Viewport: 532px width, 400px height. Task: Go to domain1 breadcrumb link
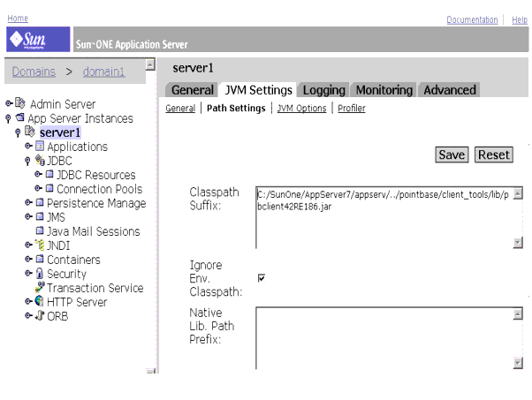103,72
